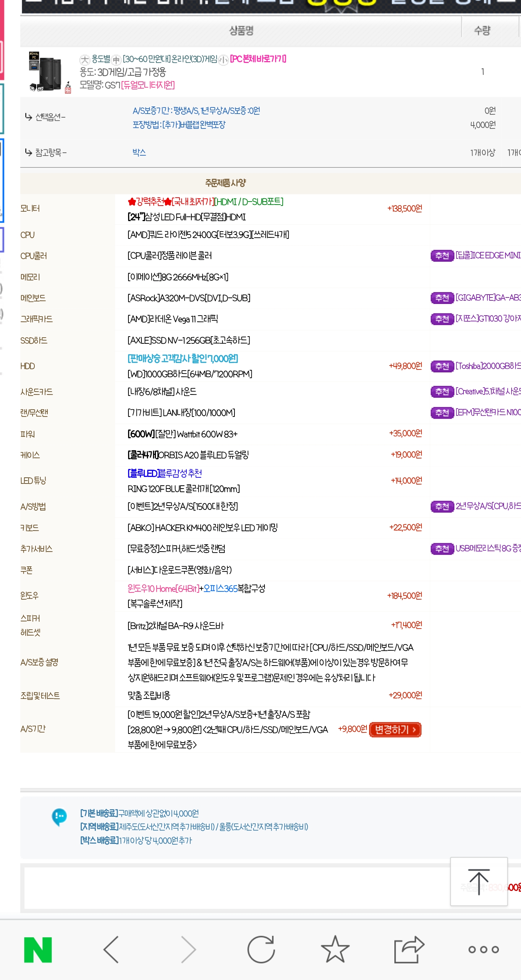The height and width of the screenshot is (980, 521).
Task: Click 윈도우10 Home 64Bit spec text
Action: [x=163, y=588]
